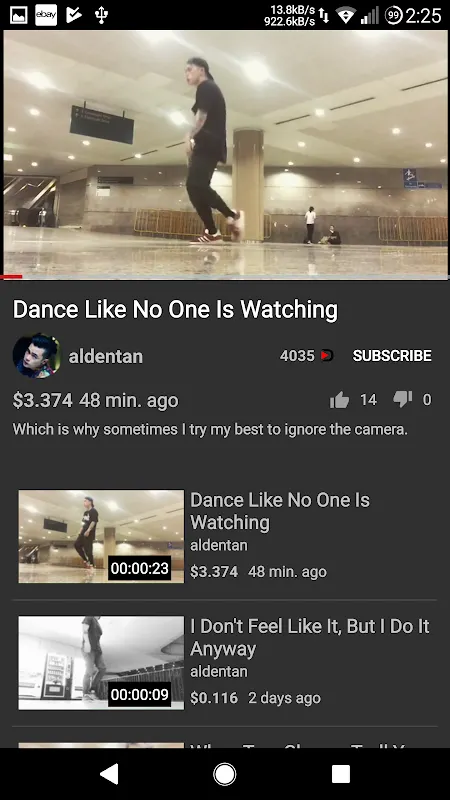The width and height of the screenshot is (450, 800).
Task: Tap the red subscriber count icon
Action: [327, 356]
